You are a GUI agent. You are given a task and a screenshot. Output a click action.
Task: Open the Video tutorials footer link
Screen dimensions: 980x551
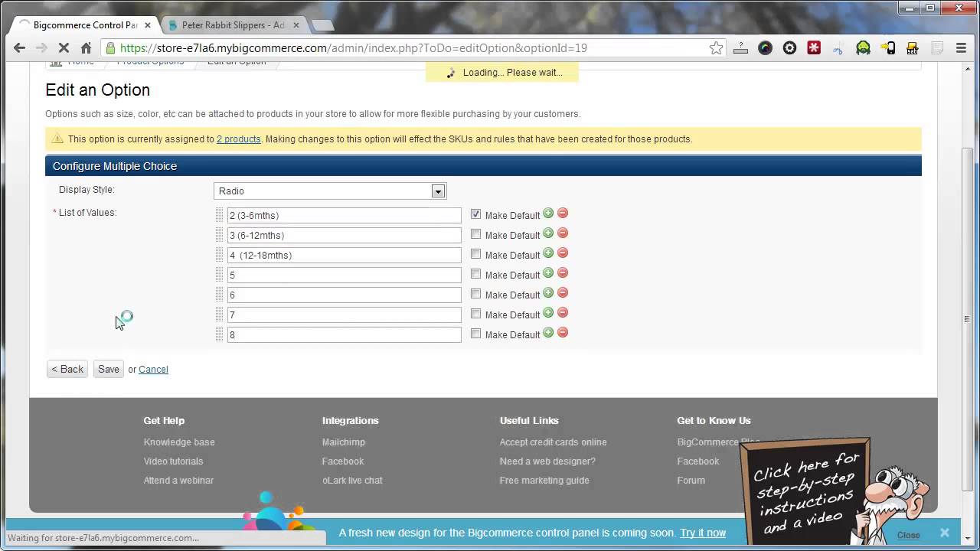174,461
